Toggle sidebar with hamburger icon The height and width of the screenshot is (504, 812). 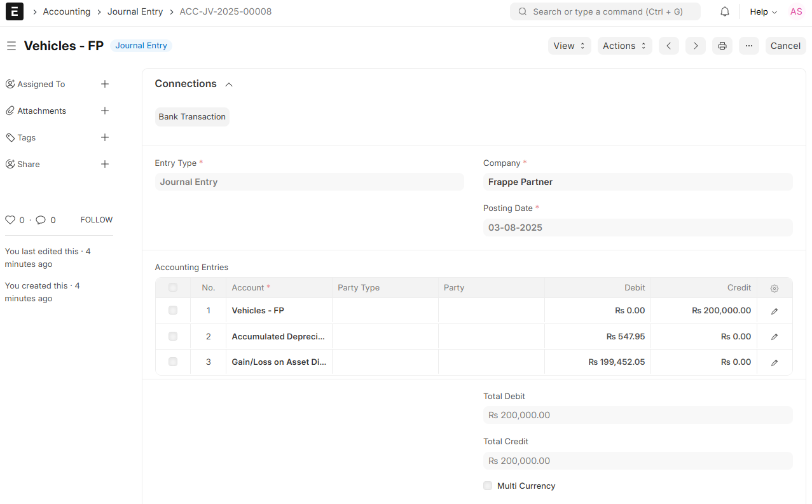point(11,46)
